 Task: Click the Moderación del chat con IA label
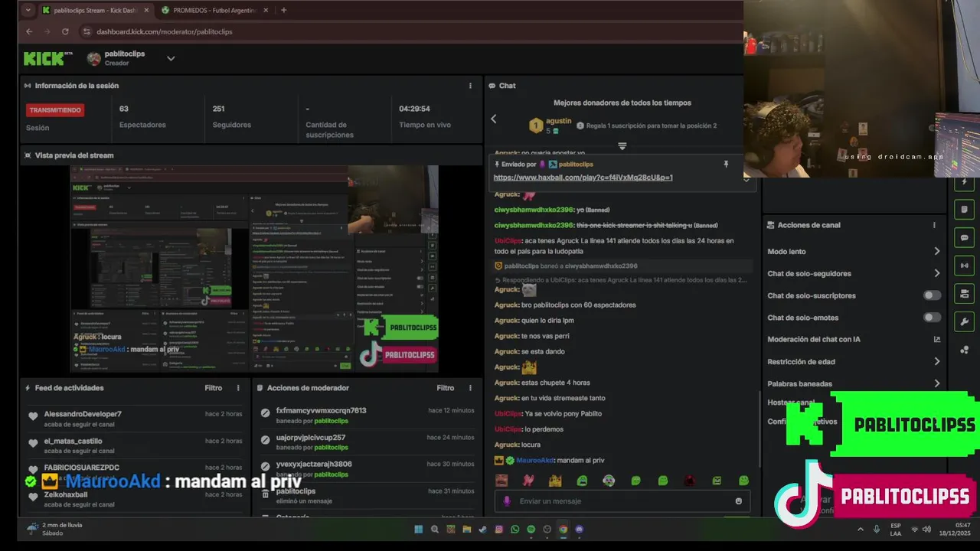tap(814, 339)
